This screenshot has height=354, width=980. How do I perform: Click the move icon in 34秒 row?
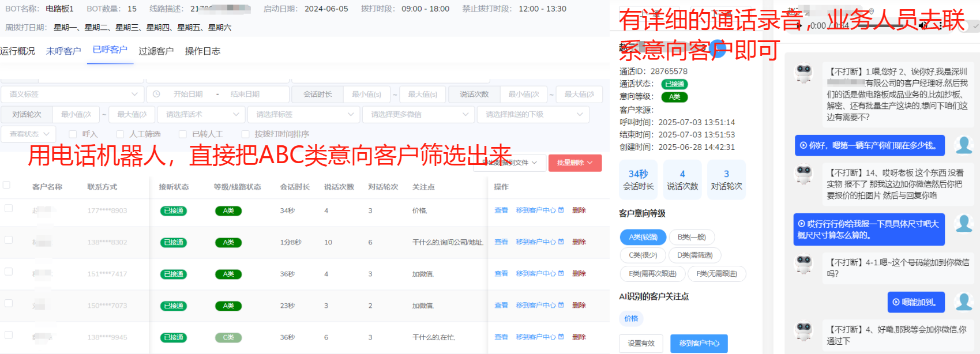pos(561,210)
